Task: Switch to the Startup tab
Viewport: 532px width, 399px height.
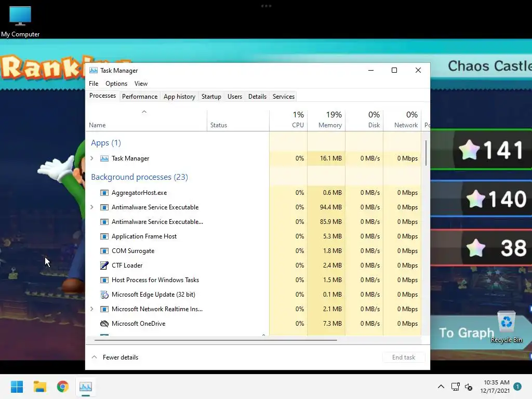Action: point(211,97)
